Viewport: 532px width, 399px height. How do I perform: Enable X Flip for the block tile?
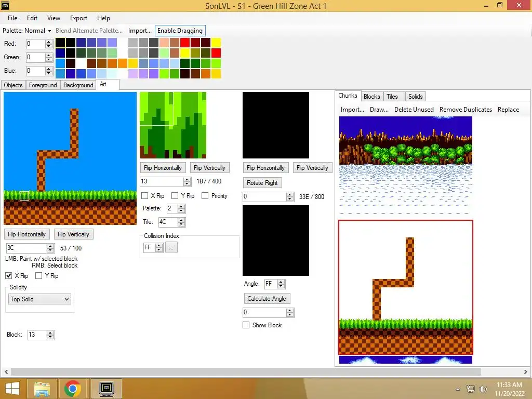coord(144,196)
